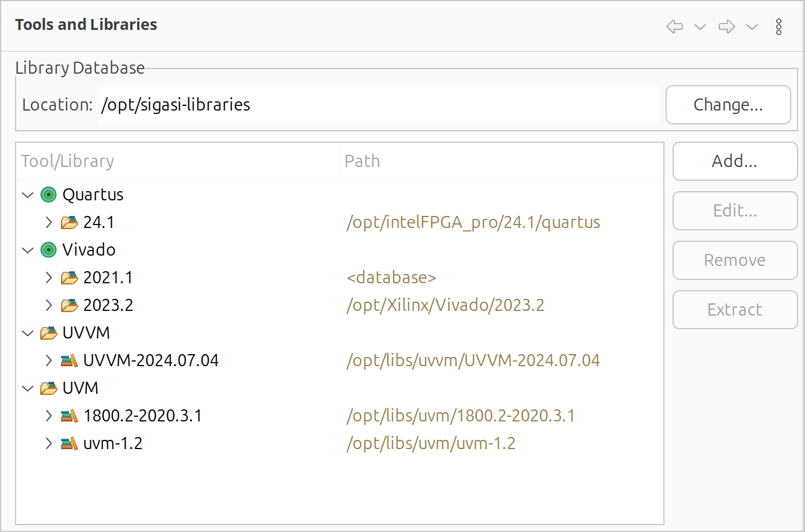Screen dimensions: 805x532
Task: Click the green Quartus tool icon
Action: 48,195
